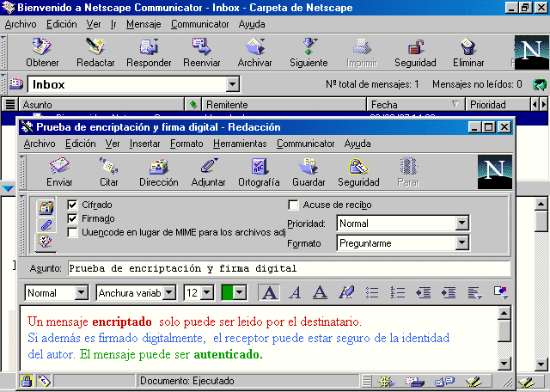Image resolution: width=550 pixels, height=392 pixels.
Task: Apply italic with the slanted A icon
Action: [295, 292]
